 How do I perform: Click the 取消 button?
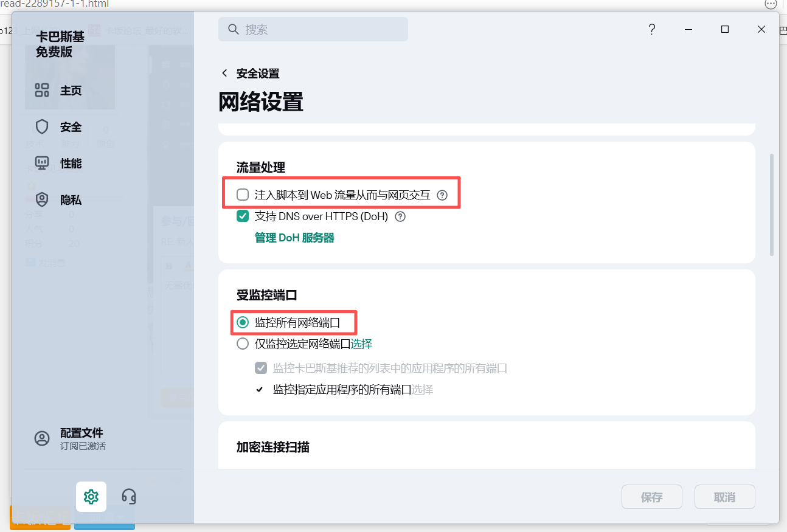[724, 497]
